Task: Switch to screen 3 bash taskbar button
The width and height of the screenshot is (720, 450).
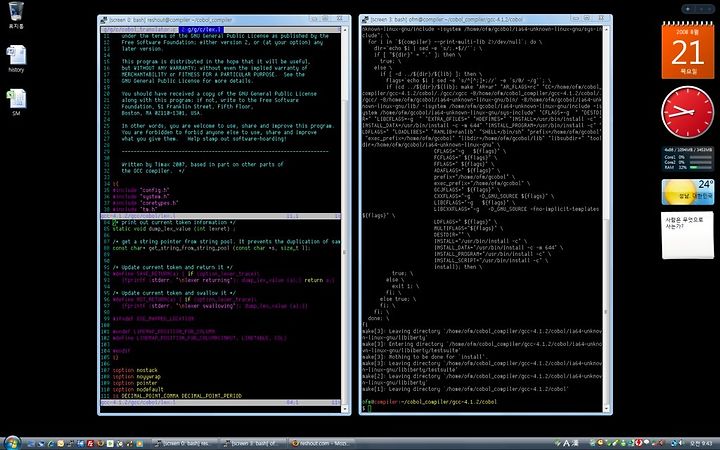Action: (x=253, y=444)
